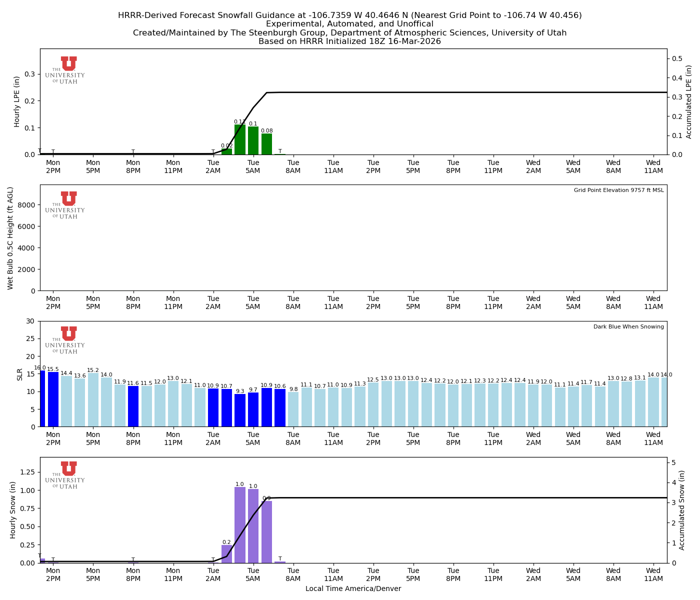Expand the Local Time America/Denver axis label

tap(353, 588)
